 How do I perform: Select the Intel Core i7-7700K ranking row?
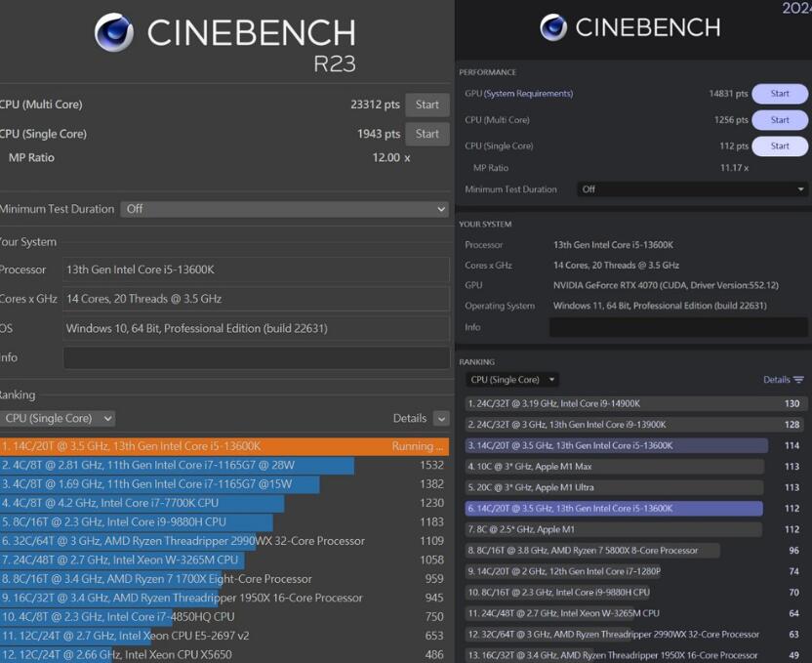click(224, 503)
